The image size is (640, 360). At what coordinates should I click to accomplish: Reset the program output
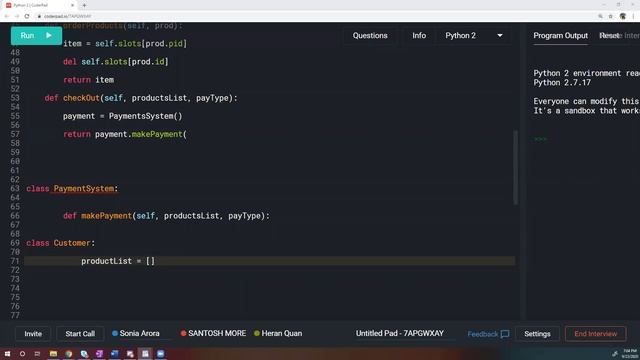click(609, 36)
